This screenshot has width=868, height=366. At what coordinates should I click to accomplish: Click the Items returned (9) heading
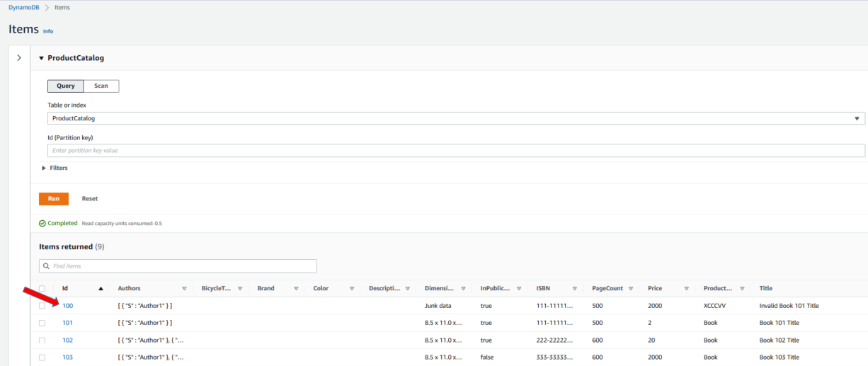click(x=72, y=247)
